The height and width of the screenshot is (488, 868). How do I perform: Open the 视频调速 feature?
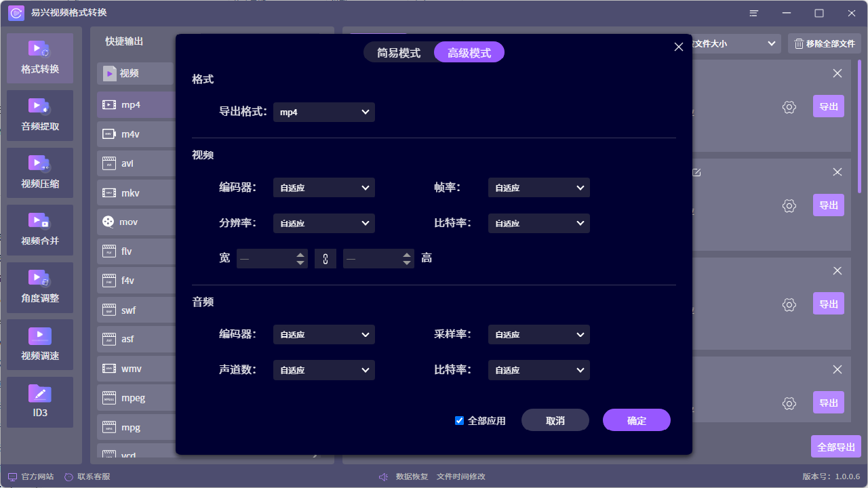(39, 344)
